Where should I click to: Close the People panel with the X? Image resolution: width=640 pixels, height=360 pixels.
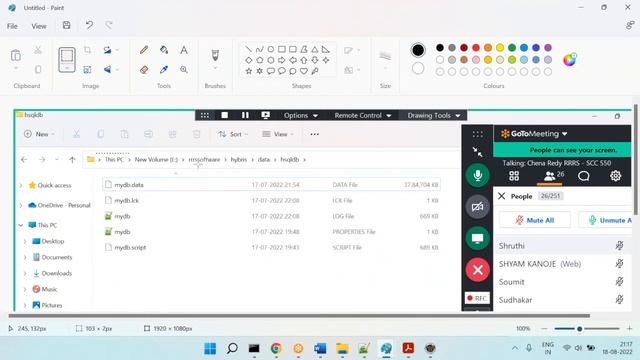tap(502, 196)
